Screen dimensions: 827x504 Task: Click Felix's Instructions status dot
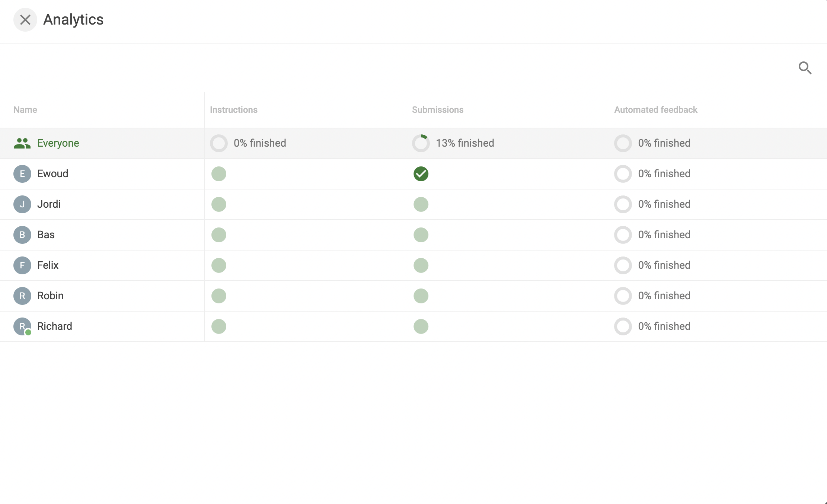[219, 265]
